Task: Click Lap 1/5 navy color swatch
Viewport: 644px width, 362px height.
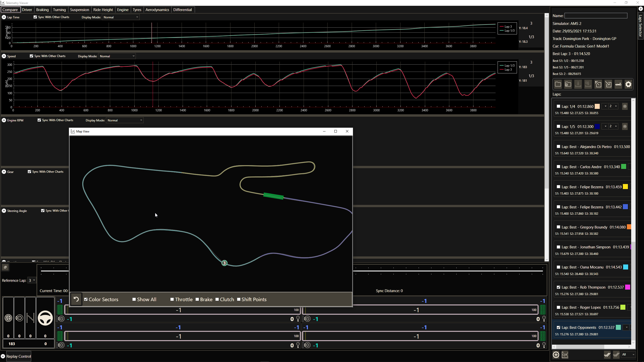Action: point(597,126)
